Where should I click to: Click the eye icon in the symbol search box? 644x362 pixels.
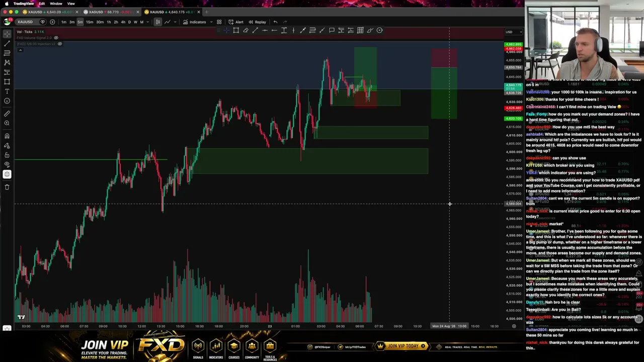[x=43, y=22]
